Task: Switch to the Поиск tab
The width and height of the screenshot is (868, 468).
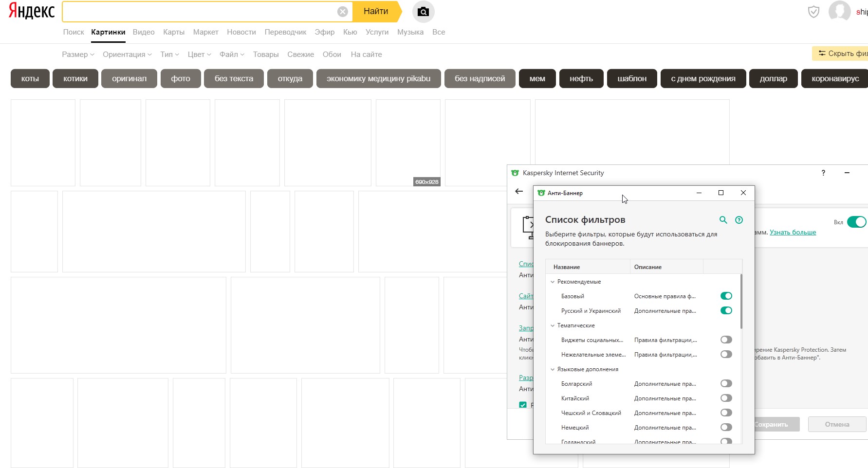Action: (74, 32)
